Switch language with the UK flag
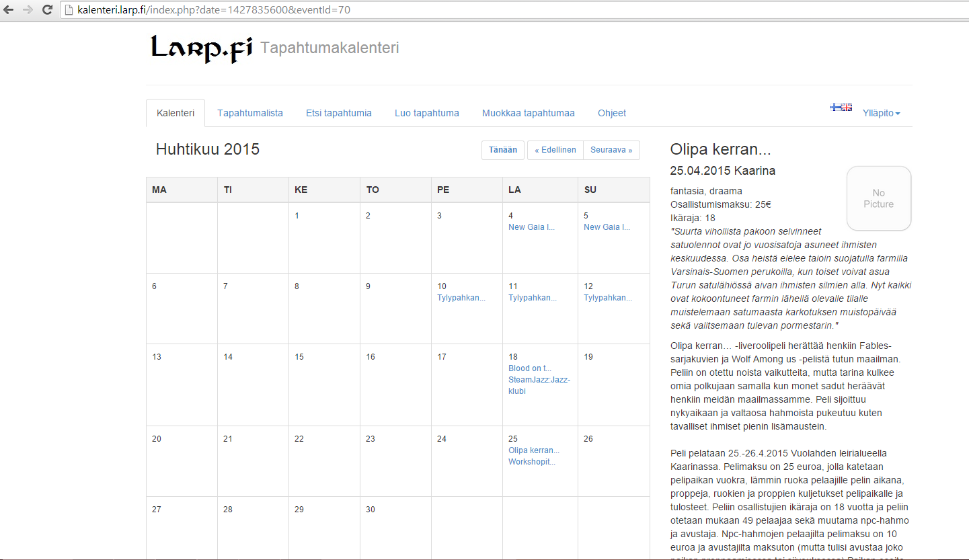 [847, 107]
